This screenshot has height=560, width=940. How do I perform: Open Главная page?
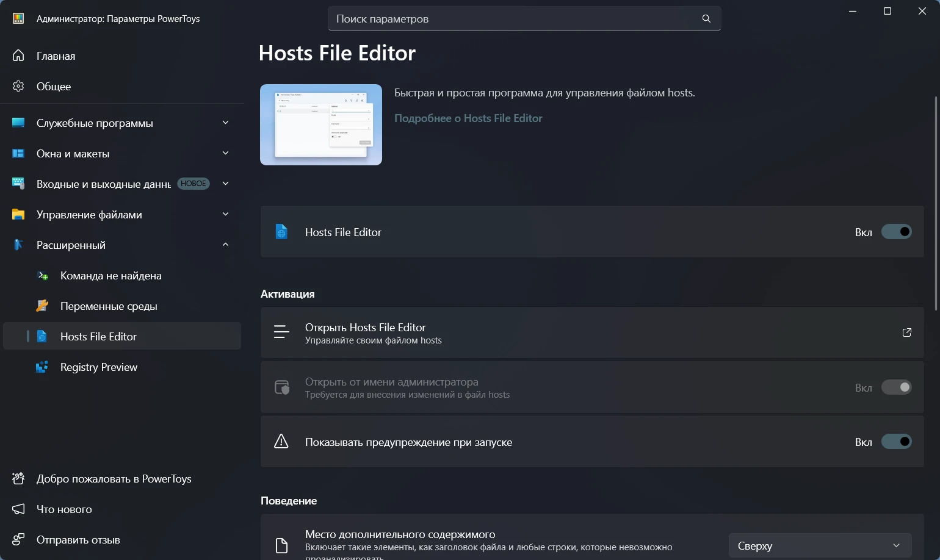click(x=122, y=56)
